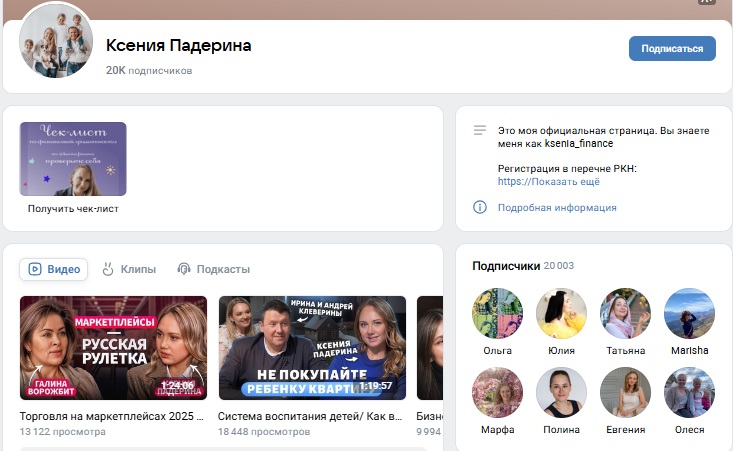Click the name Марфа under avatar
This screenshot has height=451, width=733.
[497, 430]
